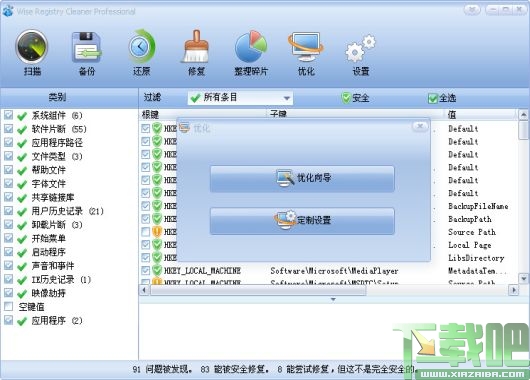
Task: Click the 优化 optimize toolbar icon
Action: [x=306, y=47]
